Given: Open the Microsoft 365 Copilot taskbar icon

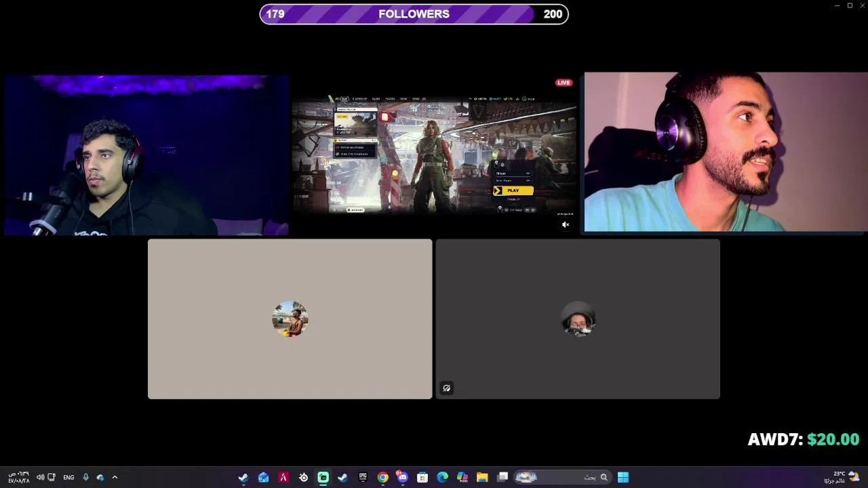Looking at the screenshot, I should pyautogui.click(x=462, y=478).
